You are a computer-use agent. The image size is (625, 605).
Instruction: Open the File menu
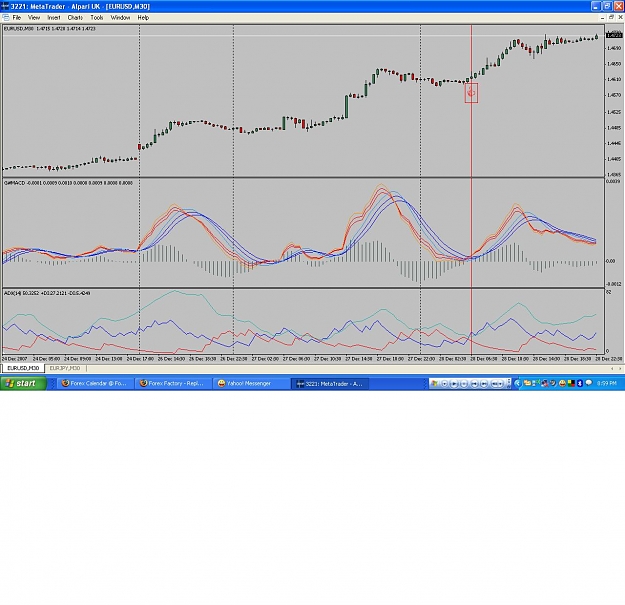pos(17,18)
